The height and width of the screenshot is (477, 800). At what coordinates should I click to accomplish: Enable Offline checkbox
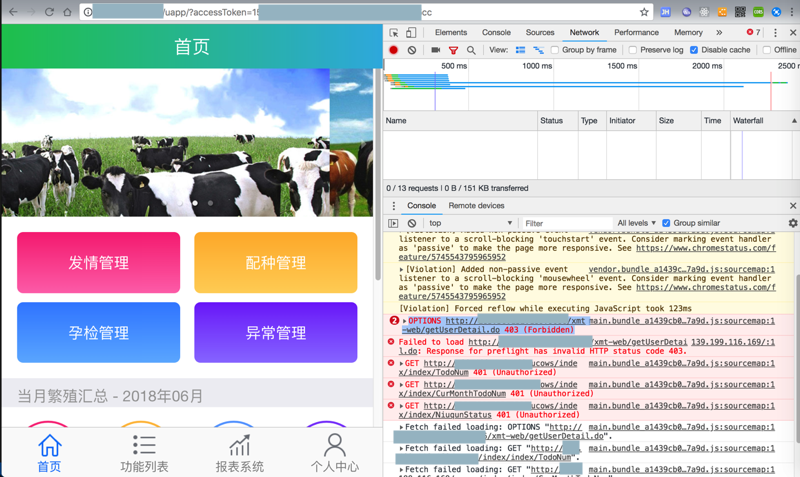tap(766, 50)
